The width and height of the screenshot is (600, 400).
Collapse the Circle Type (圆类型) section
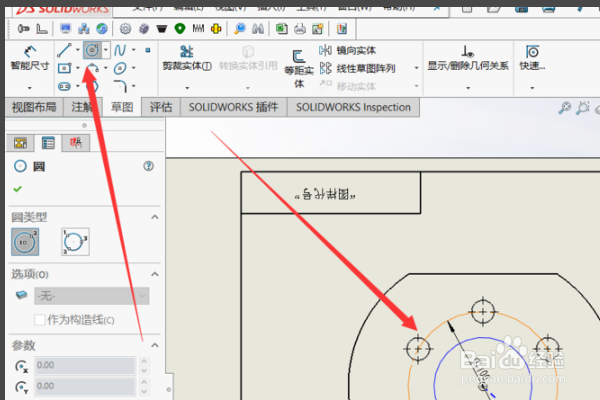(x=155, y=217)
